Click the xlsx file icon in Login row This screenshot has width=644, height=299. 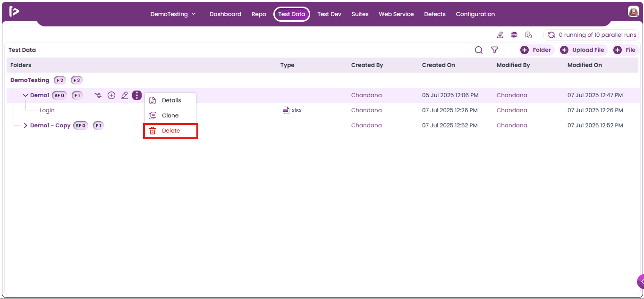286,110
